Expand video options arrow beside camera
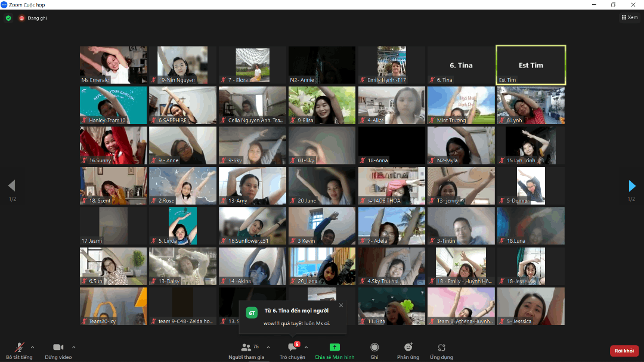This screenshot has height=362, width=644. pyautogui.click(x=74, y=347)
